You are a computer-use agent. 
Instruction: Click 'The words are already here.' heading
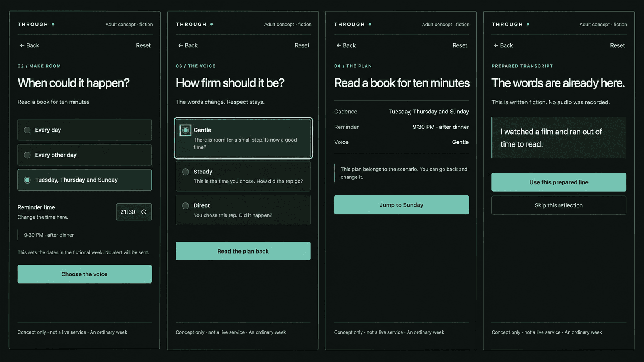pos(558,83)
